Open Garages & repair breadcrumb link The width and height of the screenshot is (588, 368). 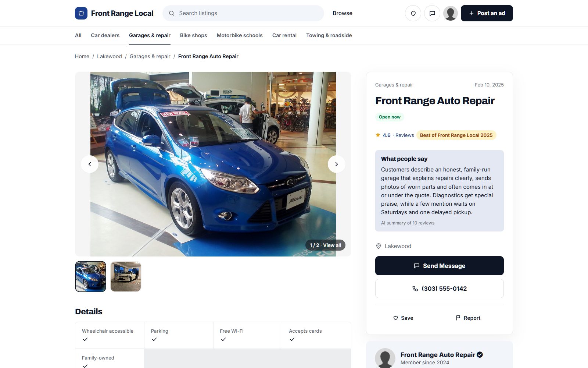click(x=150, y=56)
